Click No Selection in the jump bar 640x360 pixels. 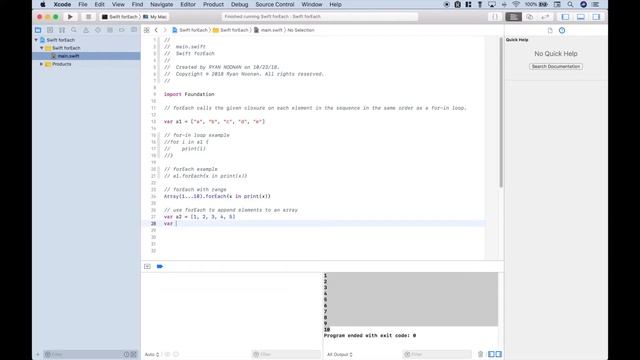(x=301, y=30)
